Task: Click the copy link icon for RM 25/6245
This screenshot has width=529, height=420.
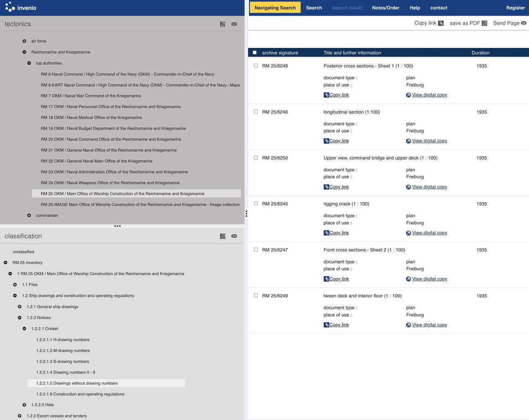Action: tap(326, 233)
